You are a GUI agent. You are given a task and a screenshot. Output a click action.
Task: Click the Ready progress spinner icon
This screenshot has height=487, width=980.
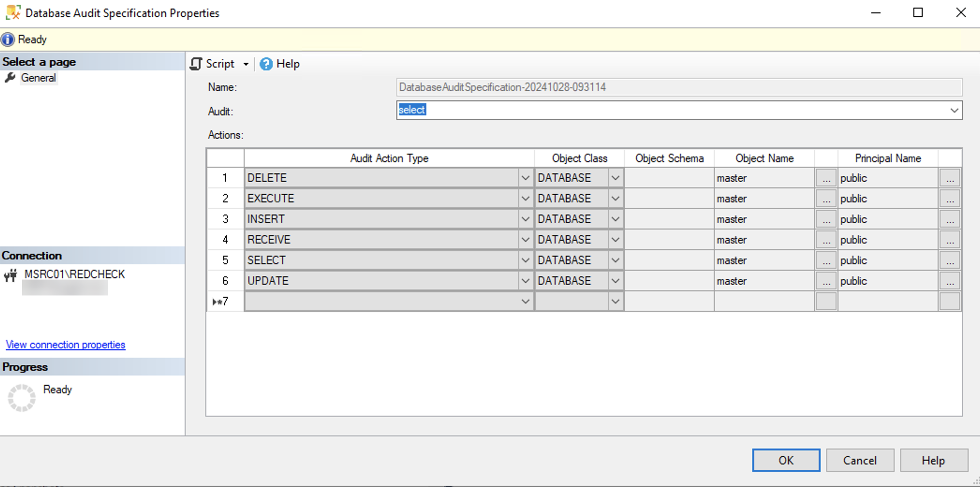pos(21,398)
